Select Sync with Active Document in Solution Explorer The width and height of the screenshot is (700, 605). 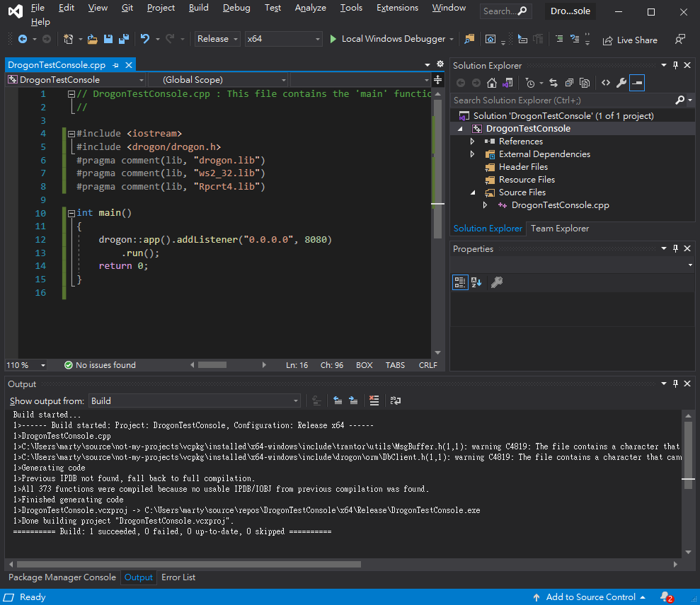pos(554,82)
